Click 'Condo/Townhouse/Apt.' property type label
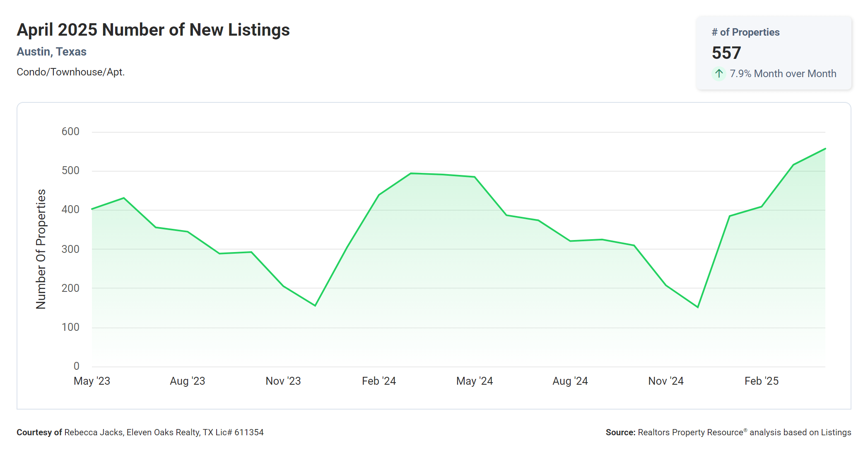 [70, 72]
